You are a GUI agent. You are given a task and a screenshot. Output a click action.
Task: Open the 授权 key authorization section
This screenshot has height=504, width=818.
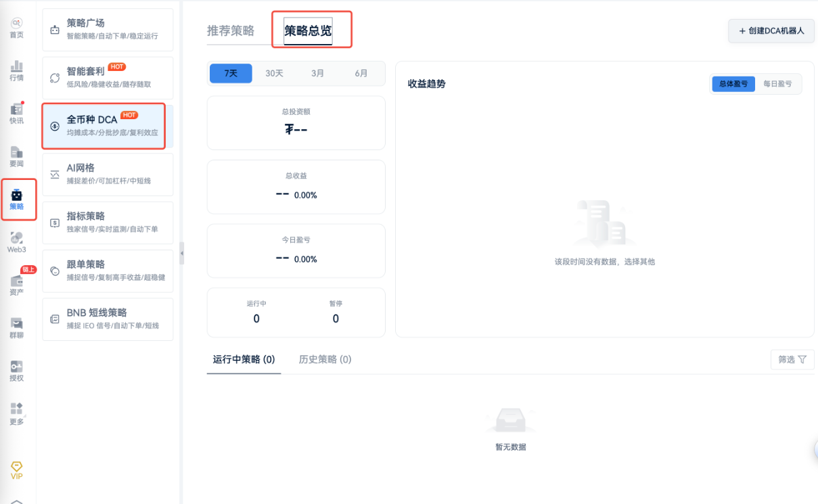coord(16,371)
